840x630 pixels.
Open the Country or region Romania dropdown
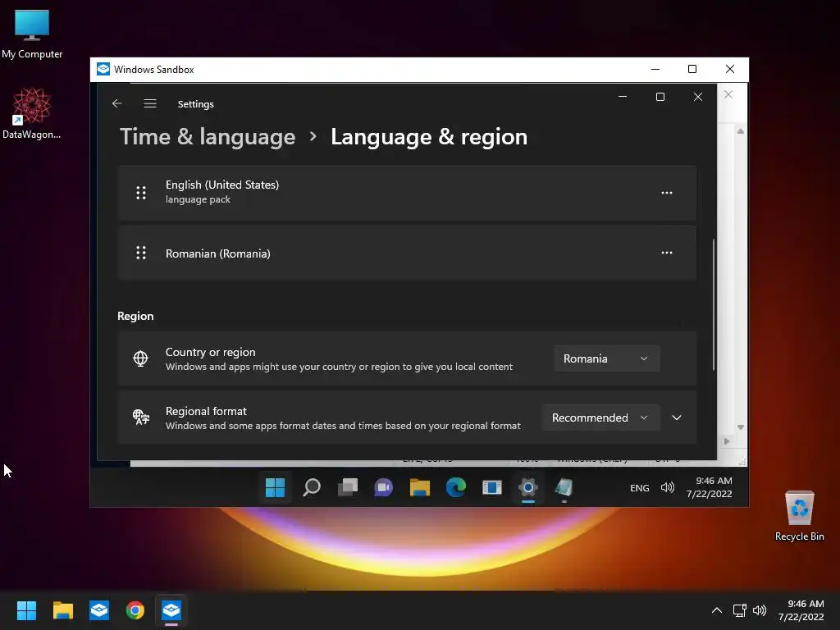pos(606,359)
